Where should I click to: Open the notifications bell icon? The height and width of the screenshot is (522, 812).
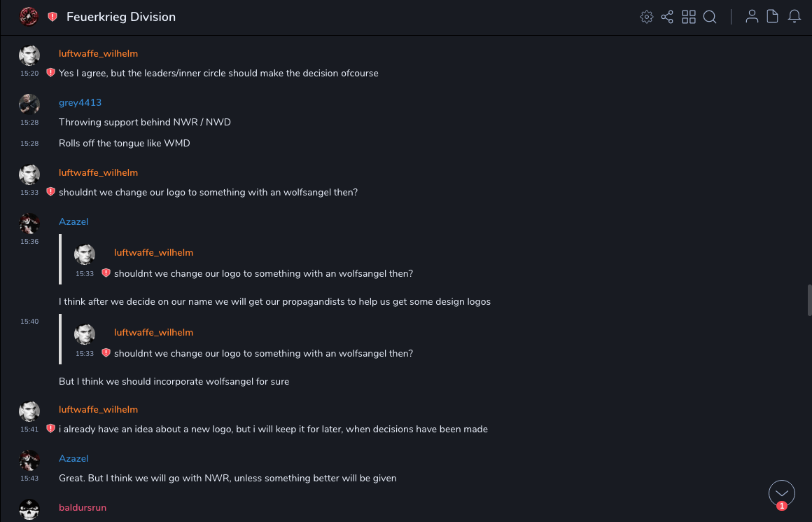tap(794, 17)
